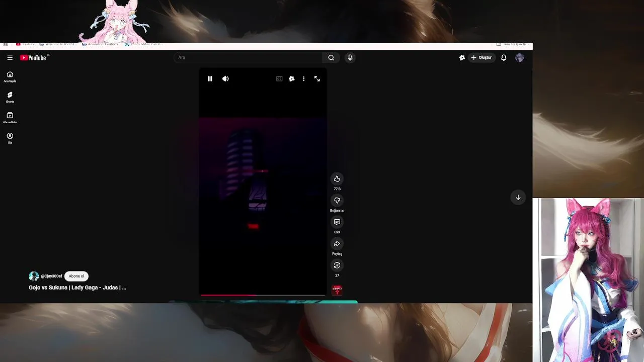
Task: Start voice search with the microphone
Action: point(350,57)
